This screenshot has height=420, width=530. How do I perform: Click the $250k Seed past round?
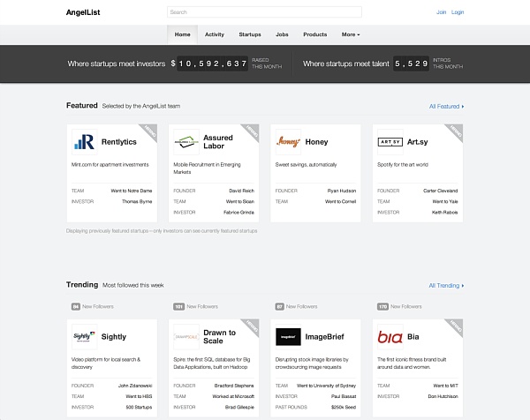[344, 407]
